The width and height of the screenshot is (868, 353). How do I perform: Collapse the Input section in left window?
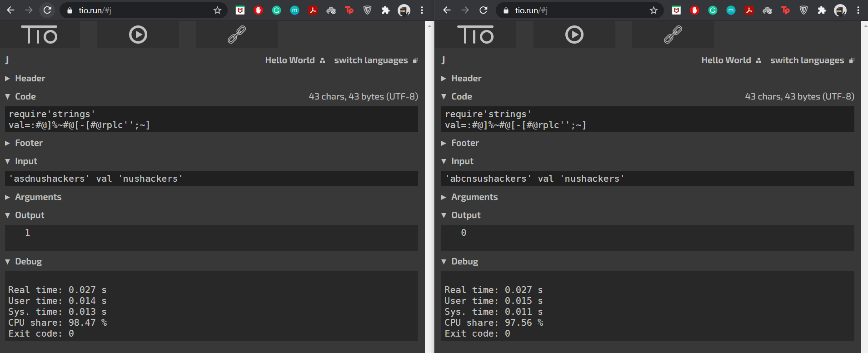coord(21,161)
